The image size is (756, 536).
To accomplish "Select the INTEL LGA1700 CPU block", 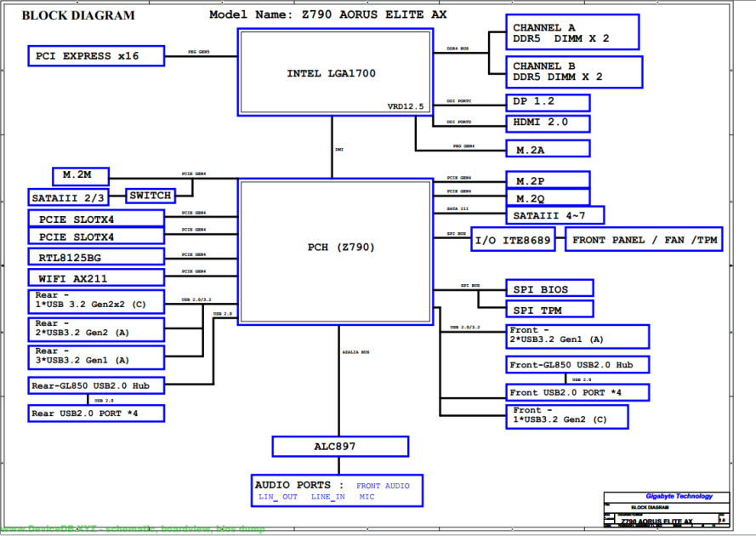I will click(335, 72).
